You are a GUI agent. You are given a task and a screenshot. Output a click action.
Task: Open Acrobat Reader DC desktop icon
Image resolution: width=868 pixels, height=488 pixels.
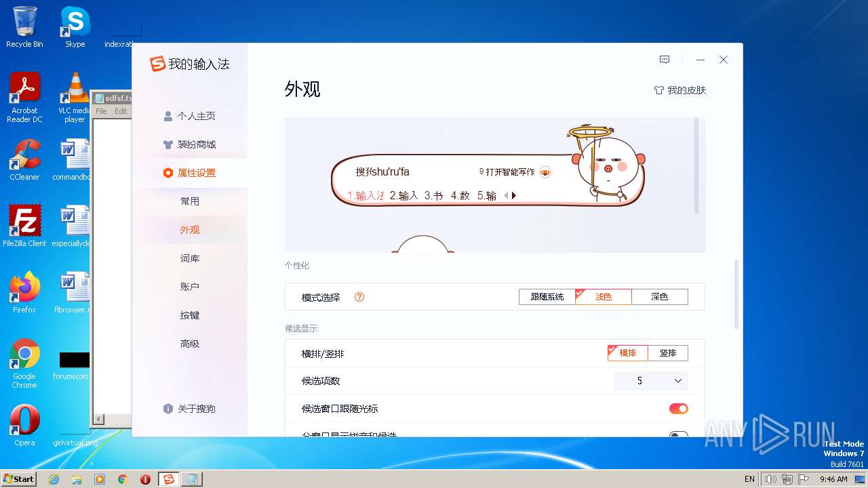tap(24, 98)
